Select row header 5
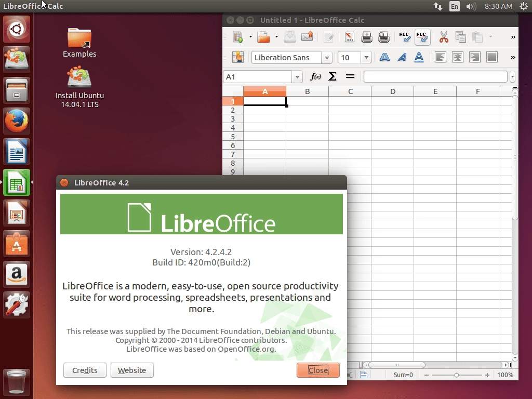532x399 pixels. 233,137
